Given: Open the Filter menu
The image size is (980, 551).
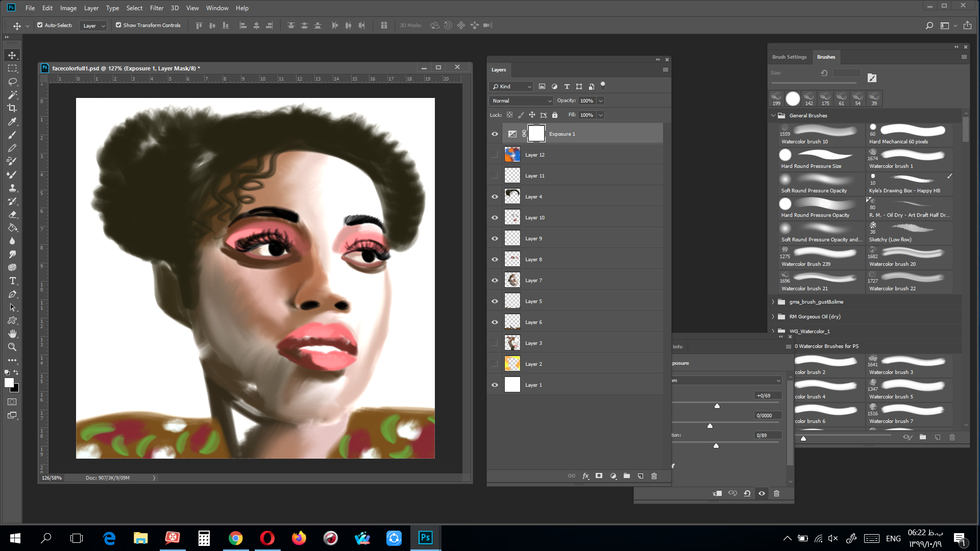Looking at the screenshot, I should pos(157,8).
